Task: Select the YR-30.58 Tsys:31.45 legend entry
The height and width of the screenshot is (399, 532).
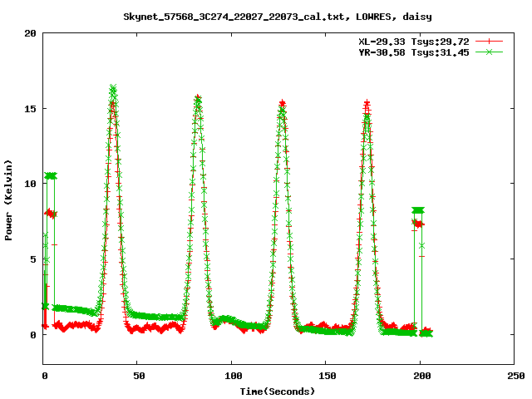Action: (414, 52)
